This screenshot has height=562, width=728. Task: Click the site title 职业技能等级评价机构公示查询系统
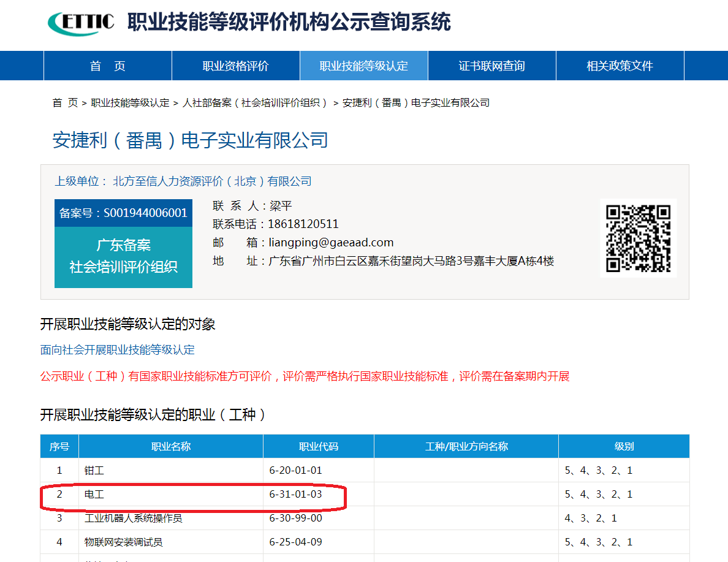(289, 22)
